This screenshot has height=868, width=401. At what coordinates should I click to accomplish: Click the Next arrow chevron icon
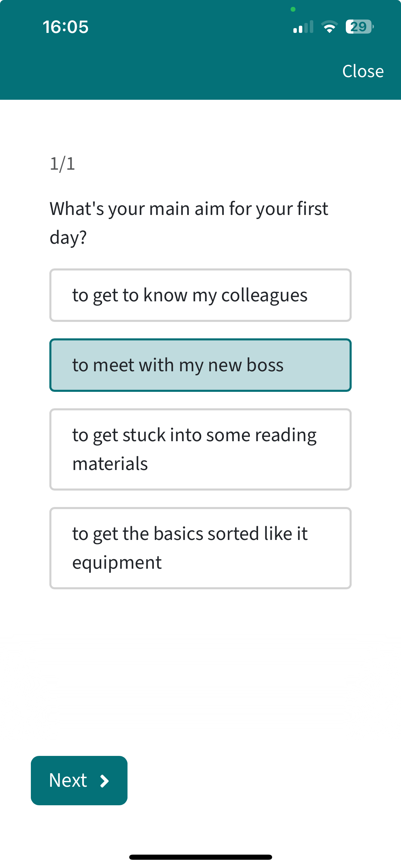104,780
